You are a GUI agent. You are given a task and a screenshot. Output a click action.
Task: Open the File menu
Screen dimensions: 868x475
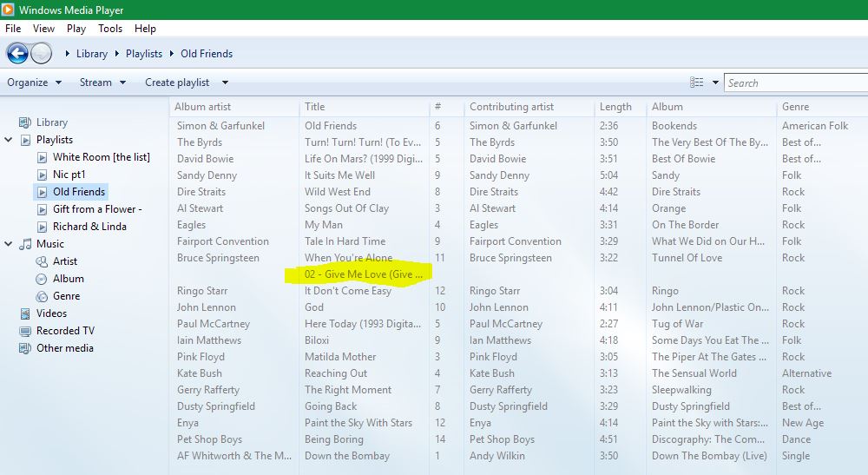[13, 29]
